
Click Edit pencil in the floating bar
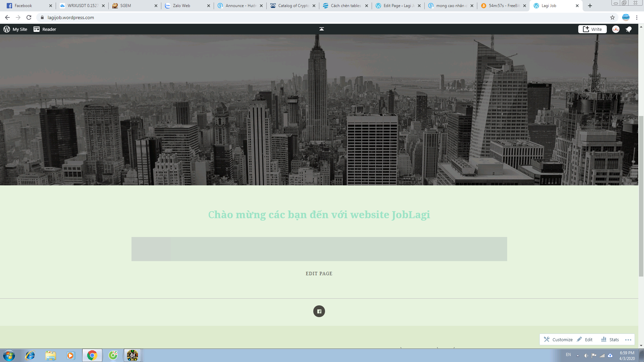pos(585,340)
